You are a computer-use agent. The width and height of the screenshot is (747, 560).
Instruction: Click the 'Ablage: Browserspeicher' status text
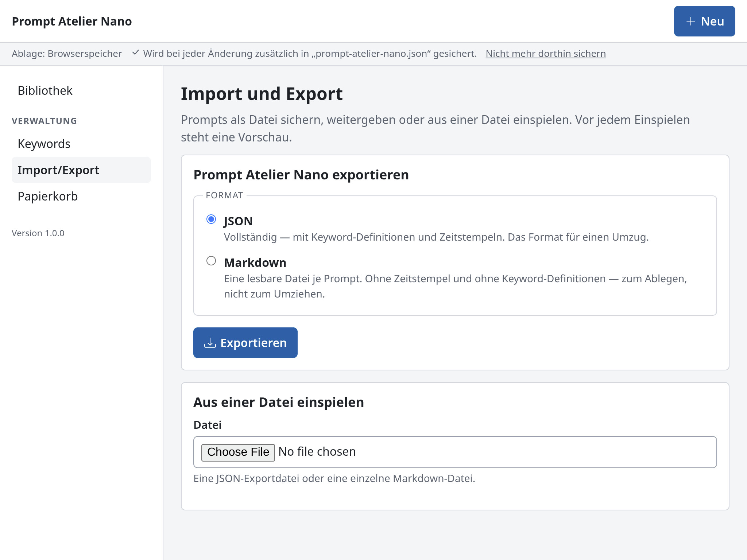[67, 54]
